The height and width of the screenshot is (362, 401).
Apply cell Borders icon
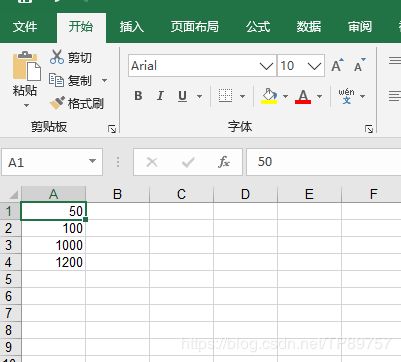[225, 96]
